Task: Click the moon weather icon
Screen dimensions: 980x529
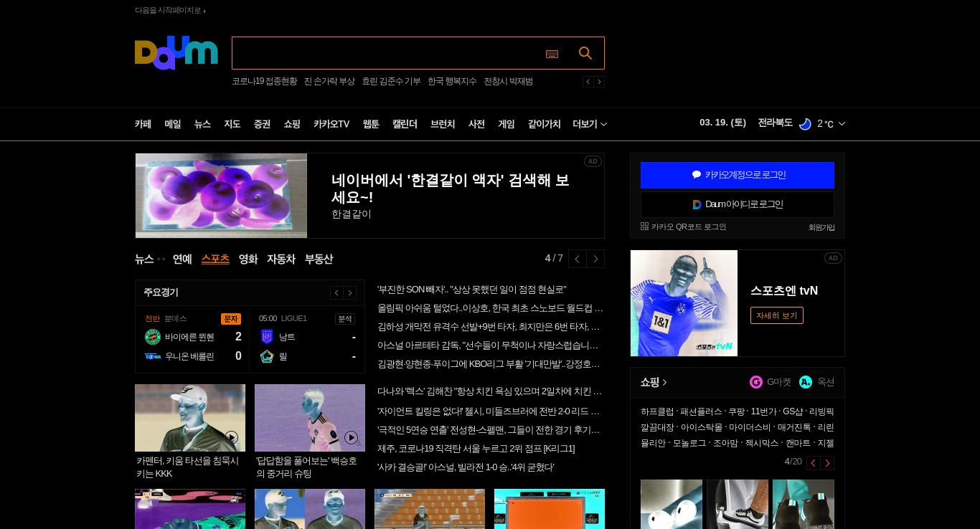Action: tap(805, 124)
